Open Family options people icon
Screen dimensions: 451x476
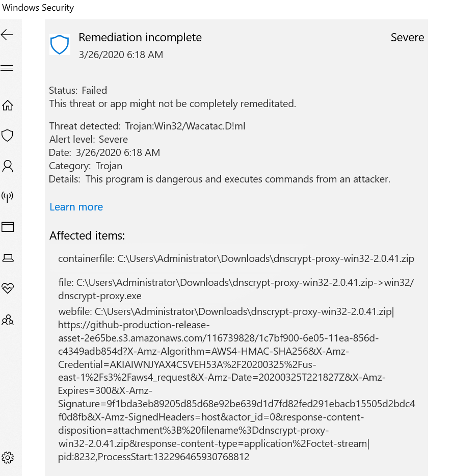click(7, 320)
